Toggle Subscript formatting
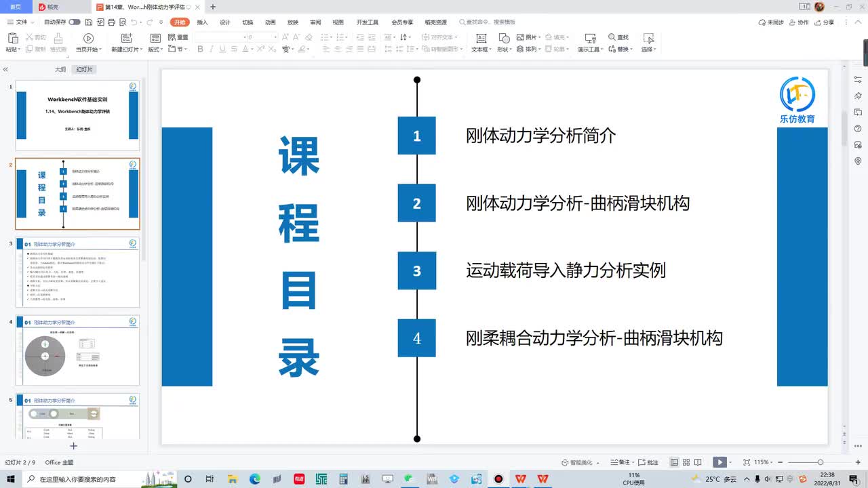The height and width of the screenshot is (488, 868). pos(272,49)
